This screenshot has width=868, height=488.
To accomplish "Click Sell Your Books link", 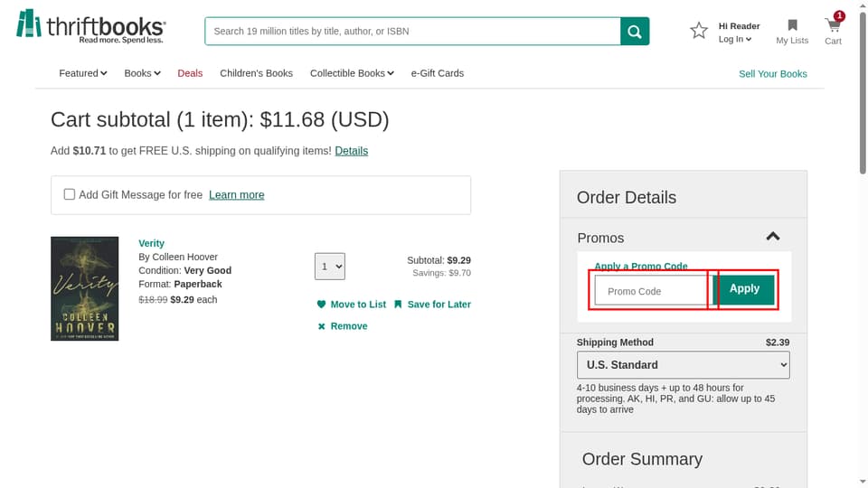I will tap(773, 73).
